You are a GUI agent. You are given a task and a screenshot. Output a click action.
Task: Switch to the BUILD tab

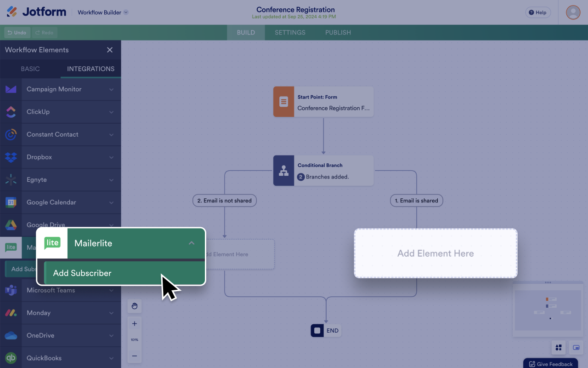[246, 33]
